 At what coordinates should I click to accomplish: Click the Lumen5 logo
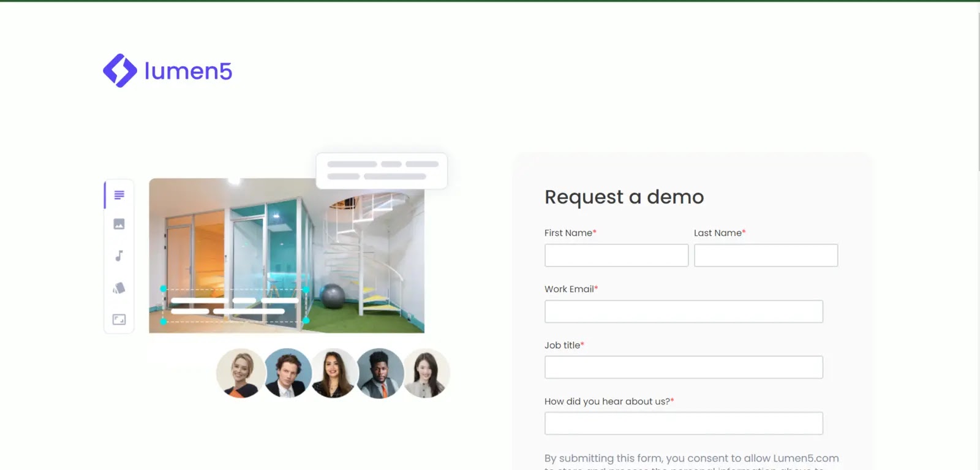pos(167,70)
